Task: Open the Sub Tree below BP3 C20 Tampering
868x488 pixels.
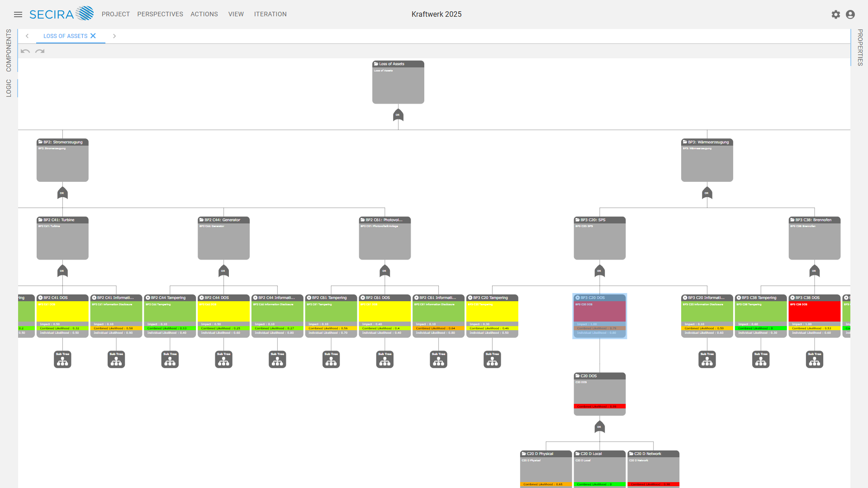Action: [x=492, y=360]
